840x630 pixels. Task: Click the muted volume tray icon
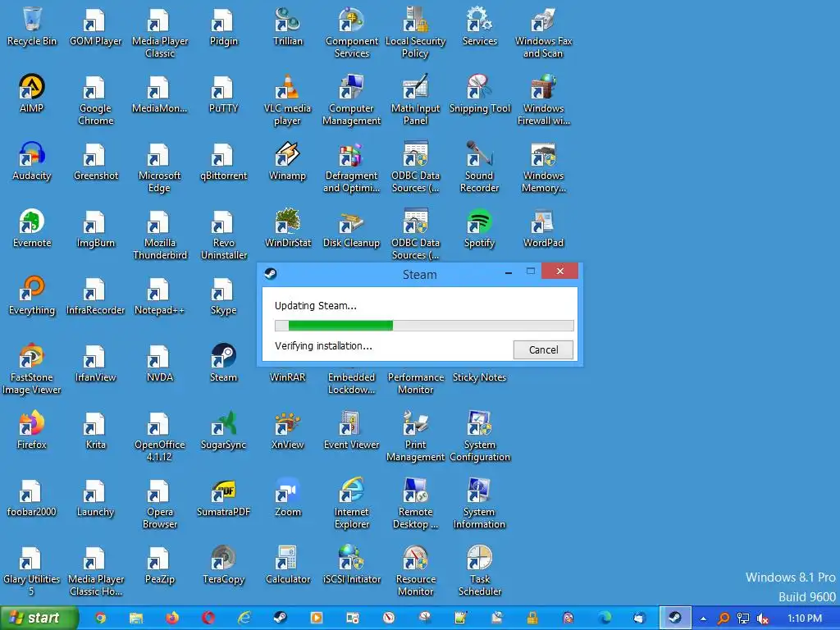[762, 619]
